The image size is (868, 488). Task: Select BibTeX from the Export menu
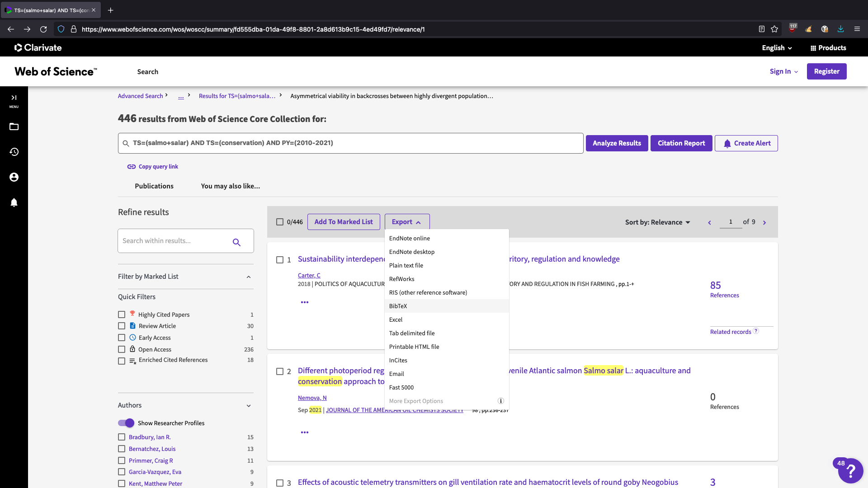(x=398, y=306)
